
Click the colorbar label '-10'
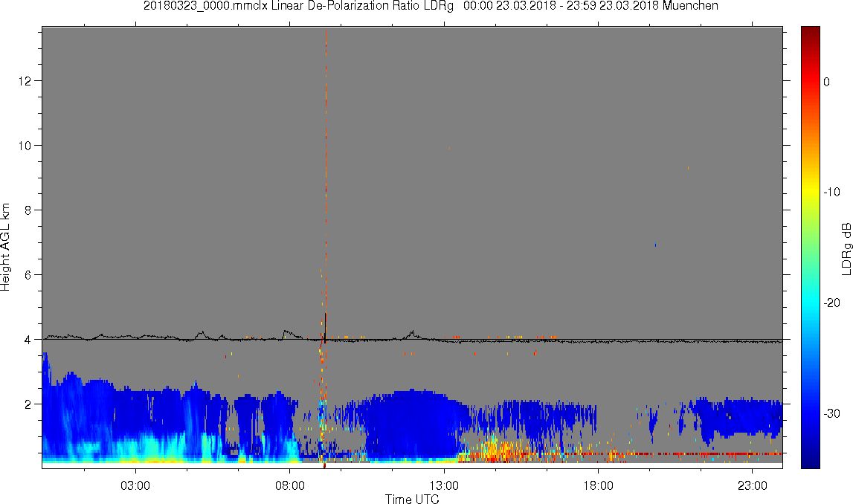831,193
